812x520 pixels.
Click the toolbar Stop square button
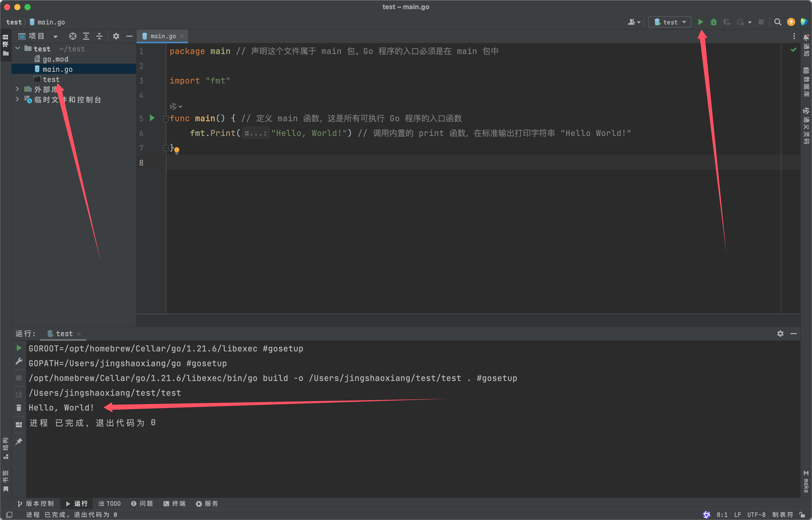[x=761, y=22]
